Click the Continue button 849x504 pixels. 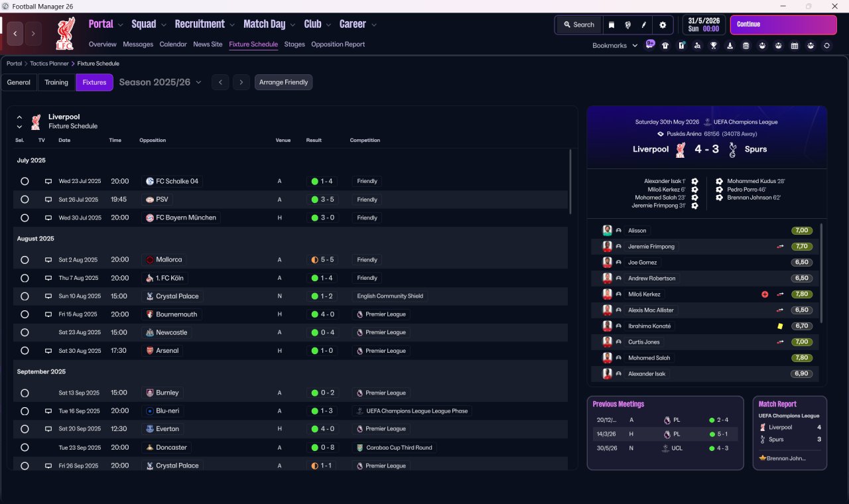coord(783,25)
